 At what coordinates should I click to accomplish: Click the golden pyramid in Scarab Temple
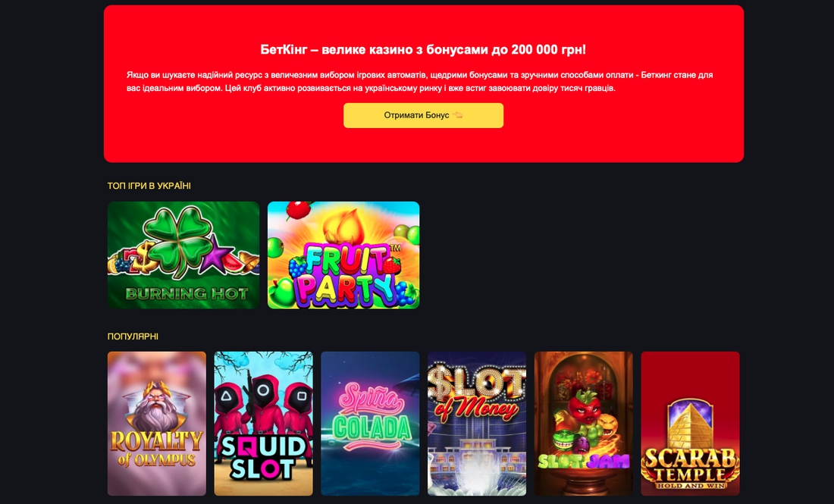(x=690, y=425)
